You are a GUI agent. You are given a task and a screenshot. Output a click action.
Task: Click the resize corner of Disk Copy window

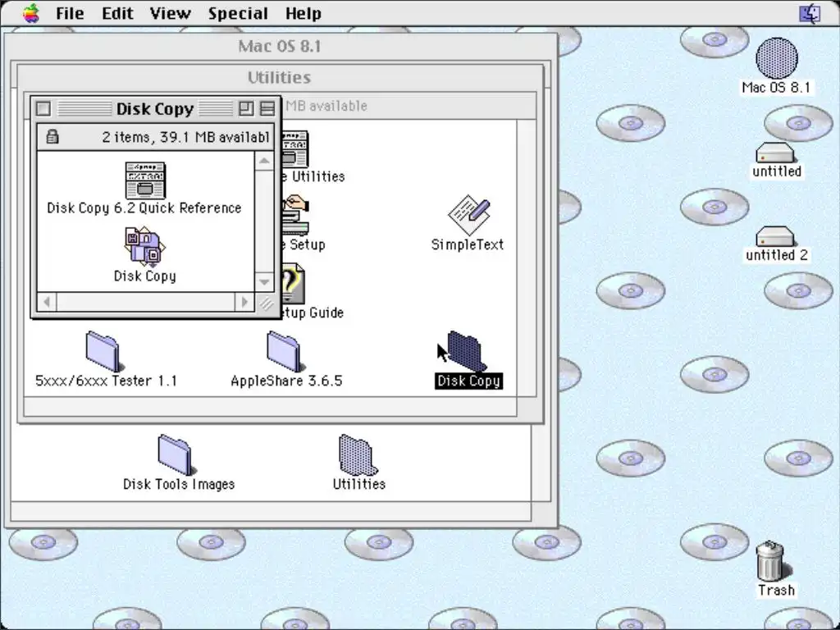pos(265,304)
